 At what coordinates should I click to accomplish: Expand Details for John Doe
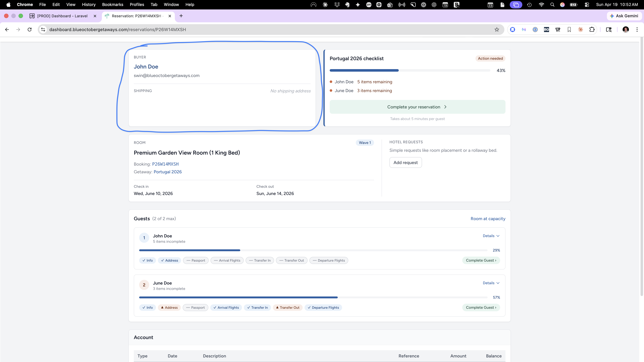[491, 236]
